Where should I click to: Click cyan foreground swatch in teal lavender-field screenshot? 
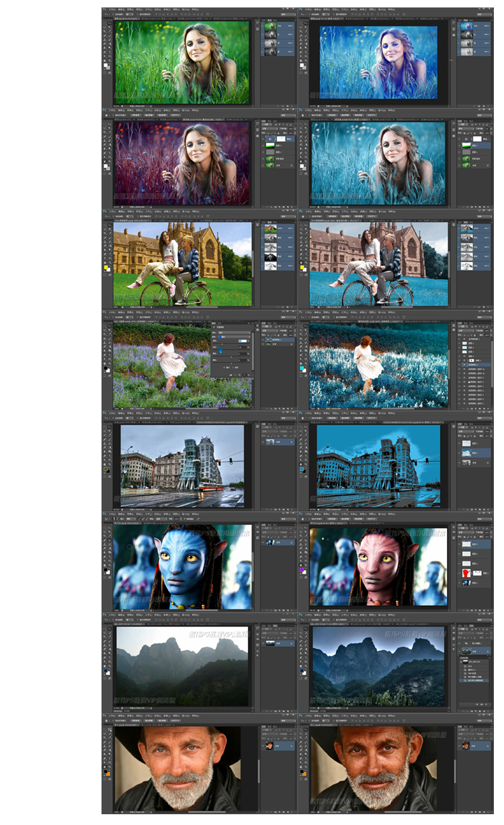(301, 368)
